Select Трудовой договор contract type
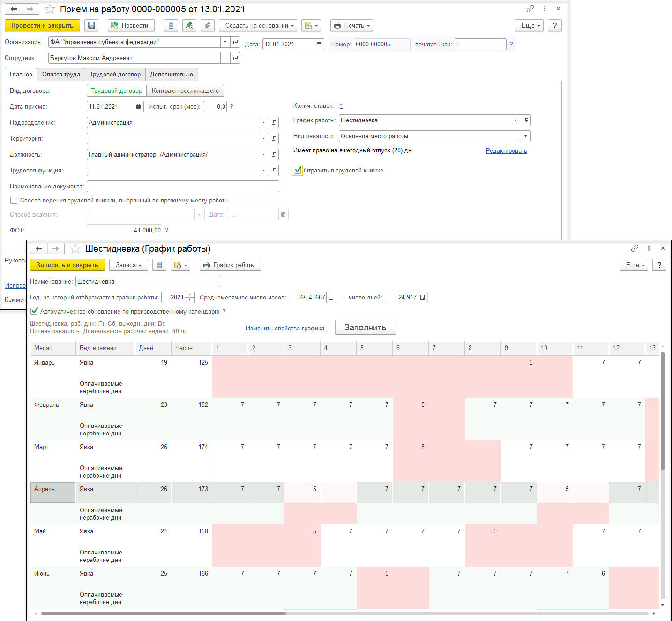This screenshot has height=621, width=672. coord(117,90)
